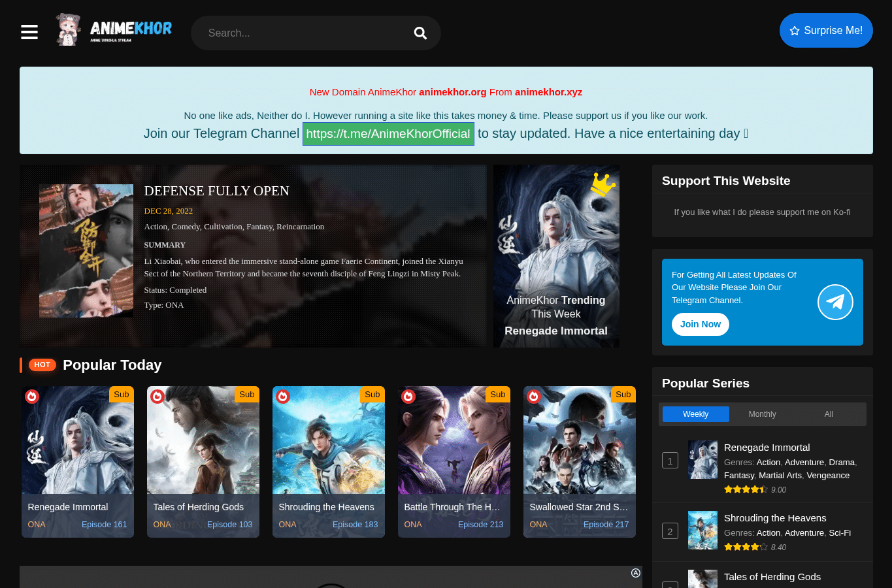892x588 pixels.
Task: Click the Drama genre under Renegade Immortal
Action: 842,463
